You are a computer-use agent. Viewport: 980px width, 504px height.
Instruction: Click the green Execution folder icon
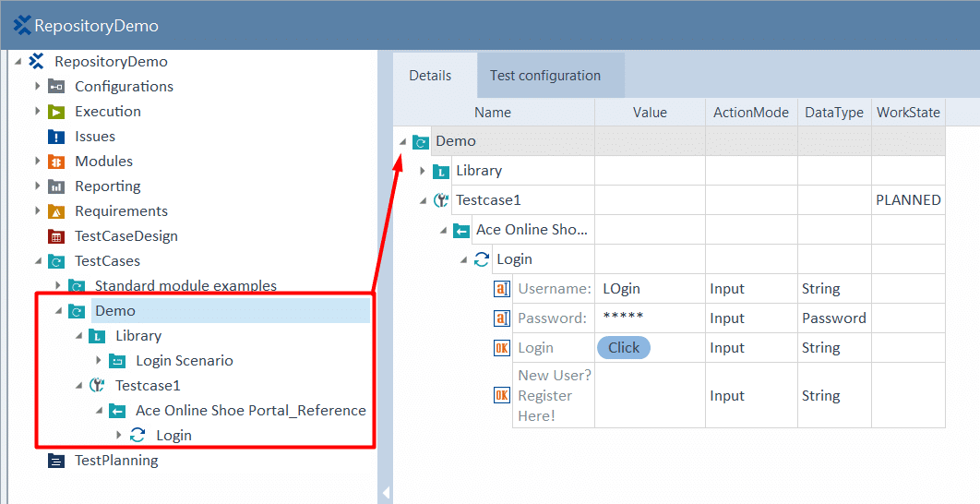click(x=56, y=112)
